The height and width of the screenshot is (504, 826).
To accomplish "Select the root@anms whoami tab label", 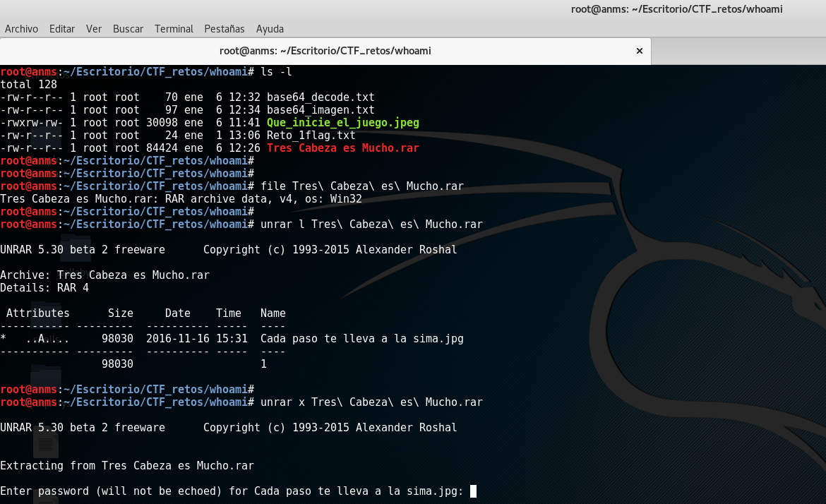I will [x=325, y=51].
